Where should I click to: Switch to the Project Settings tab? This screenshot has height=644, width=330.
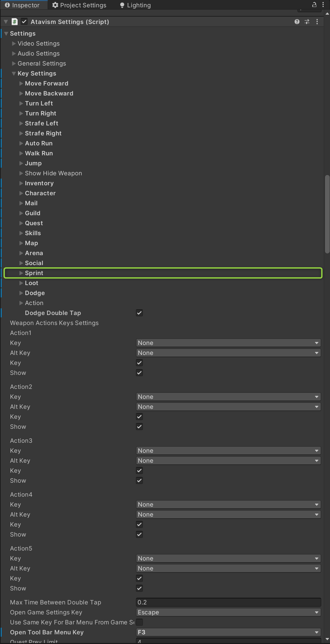tap(79, 5)
